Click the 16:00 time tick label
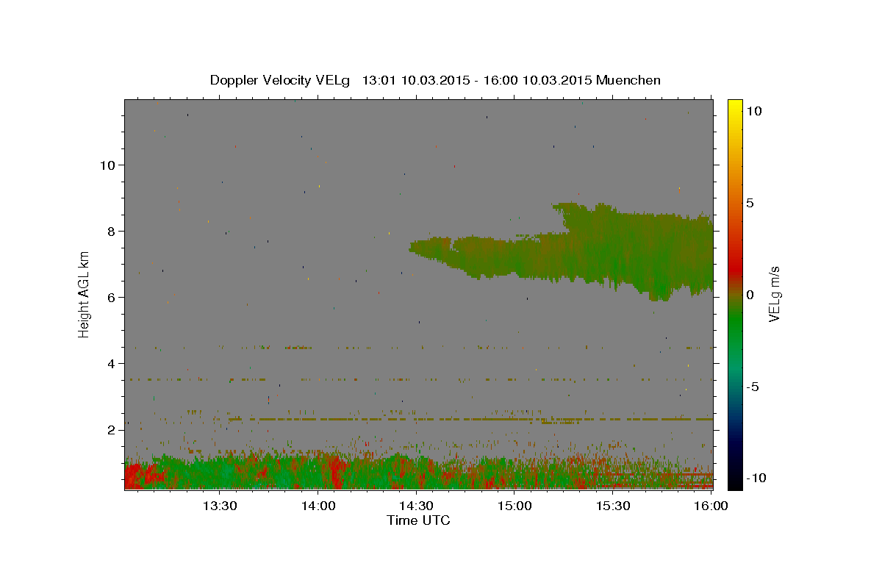This screenshot has height=588, width=882. pos(711,506)
